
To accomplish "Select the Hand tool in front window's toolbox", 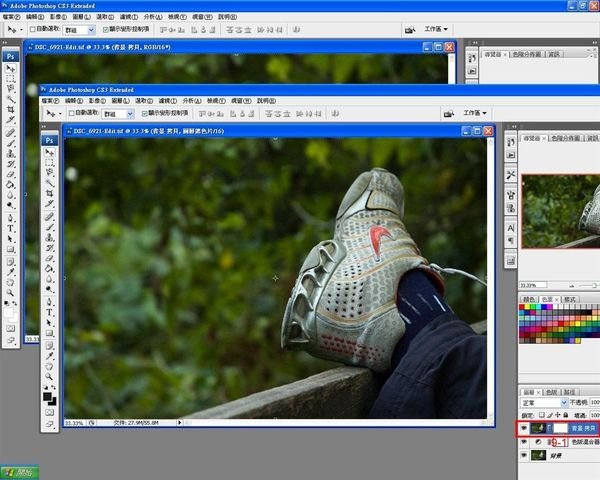I will click(50, 366).
